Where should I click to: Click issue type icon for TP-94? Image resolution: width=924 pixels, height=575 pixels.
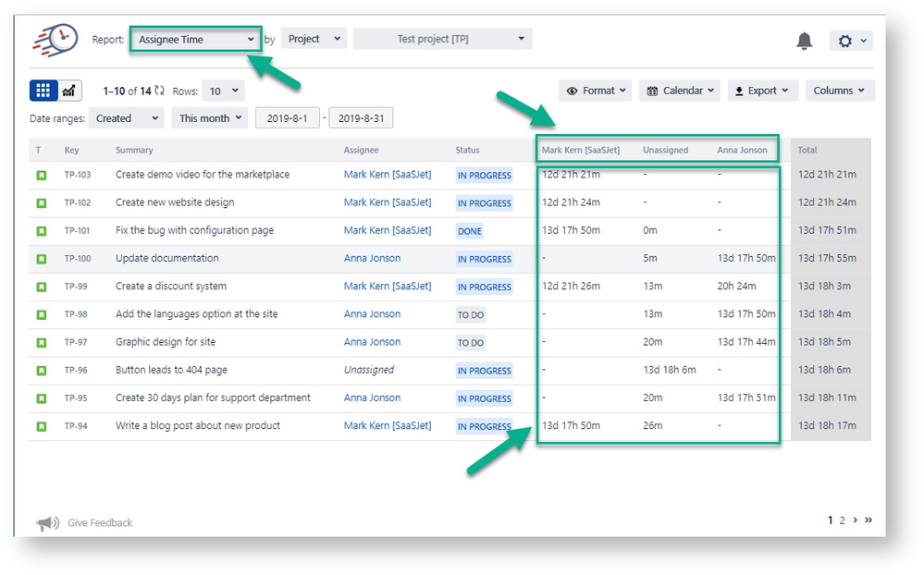42,426
